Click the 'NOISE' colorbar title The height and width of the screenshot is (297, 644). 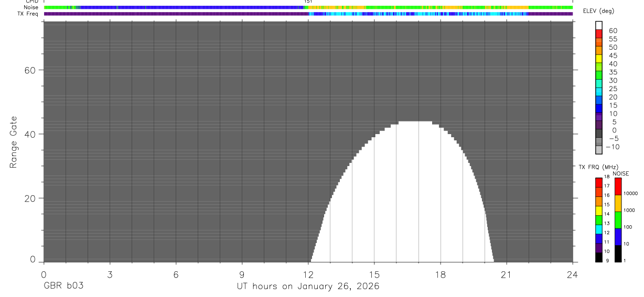tap(621, 173)
